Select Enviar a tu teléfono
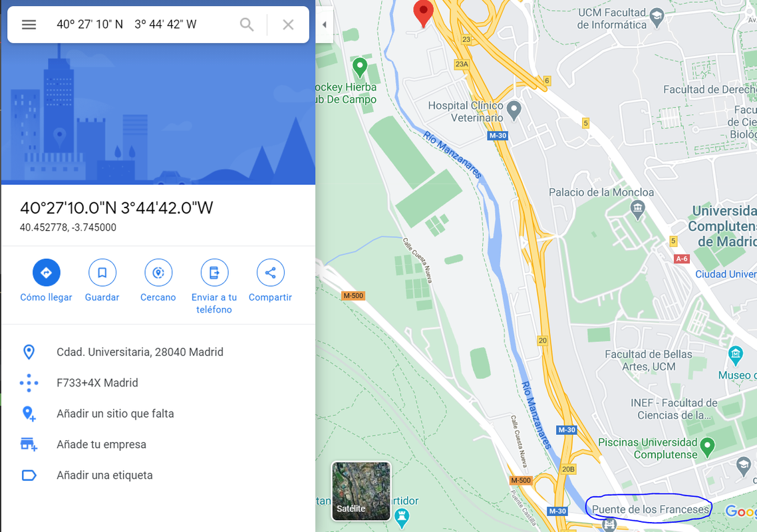The image size is (757, 532). 214,273
